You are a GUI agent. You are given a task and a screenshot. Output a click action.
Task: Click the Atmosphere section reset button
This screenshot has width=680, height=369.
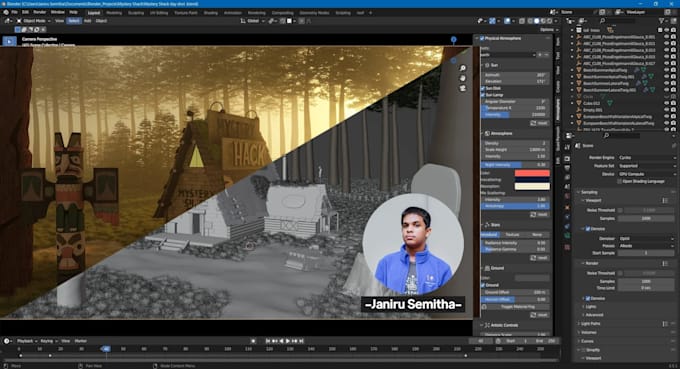pos(539,215)
